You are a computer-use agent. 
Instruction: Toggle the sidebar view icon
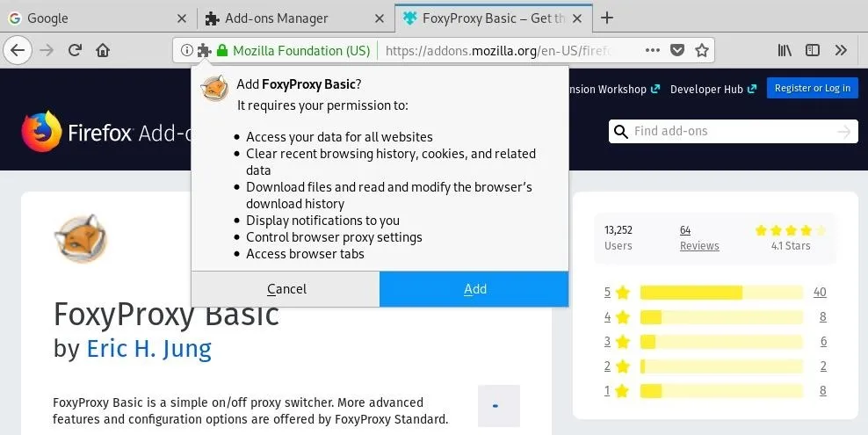(812, 50)
